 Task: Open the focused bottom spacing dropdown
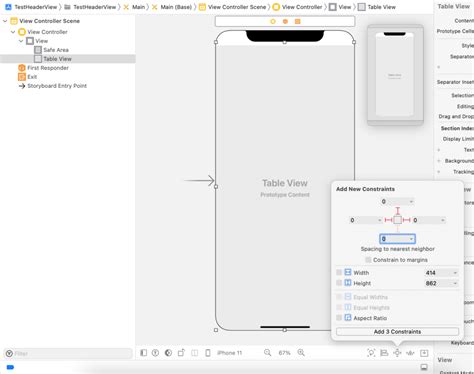point(411,239)
